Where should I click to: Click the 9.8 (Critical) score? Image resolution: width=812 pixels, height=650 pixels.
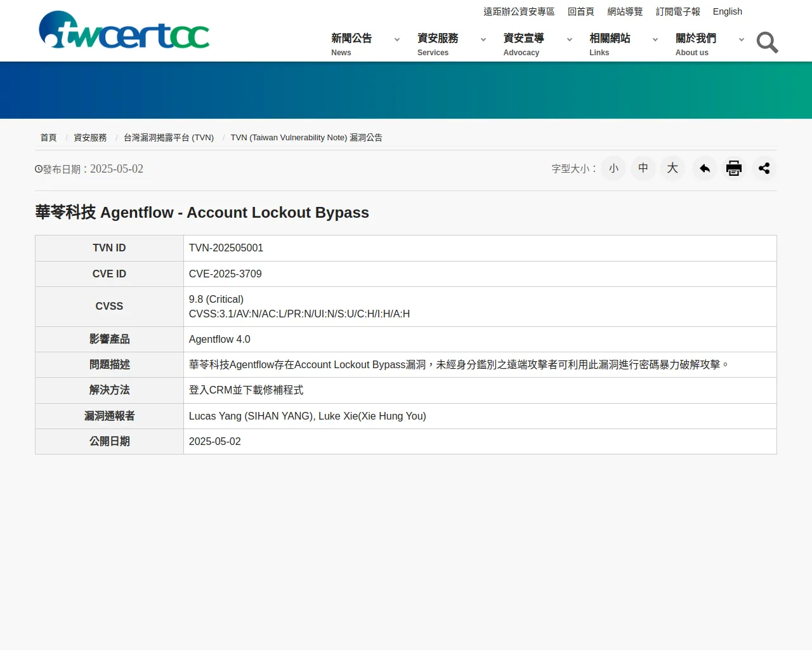(x=216, y=300)
